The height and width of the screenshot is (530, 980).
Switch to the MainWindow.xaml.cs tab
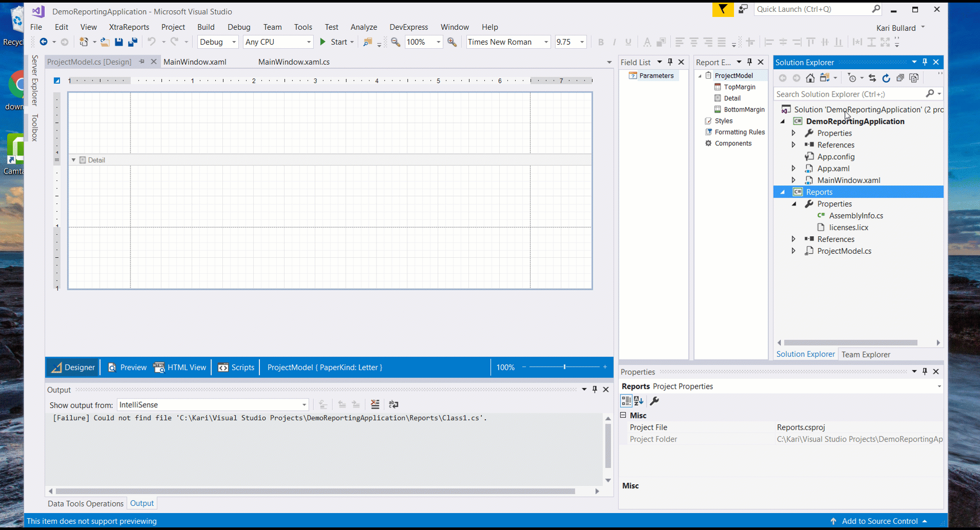(294, 62)
